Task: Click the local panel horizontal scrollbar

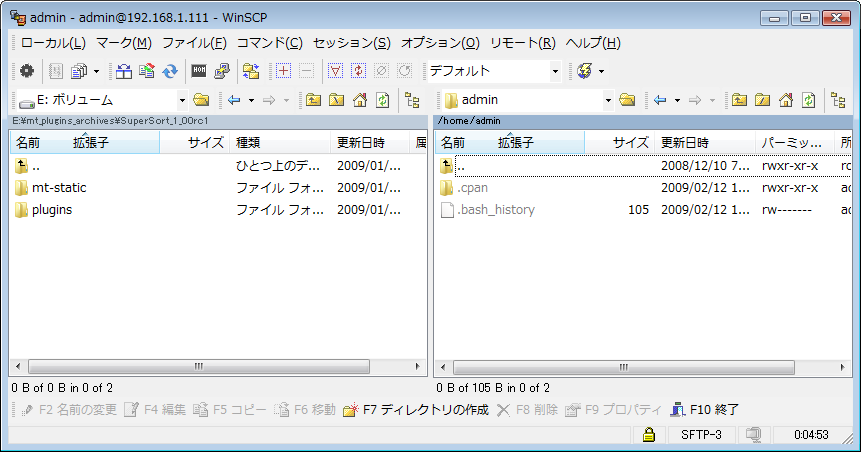Action: coord(199,366)
